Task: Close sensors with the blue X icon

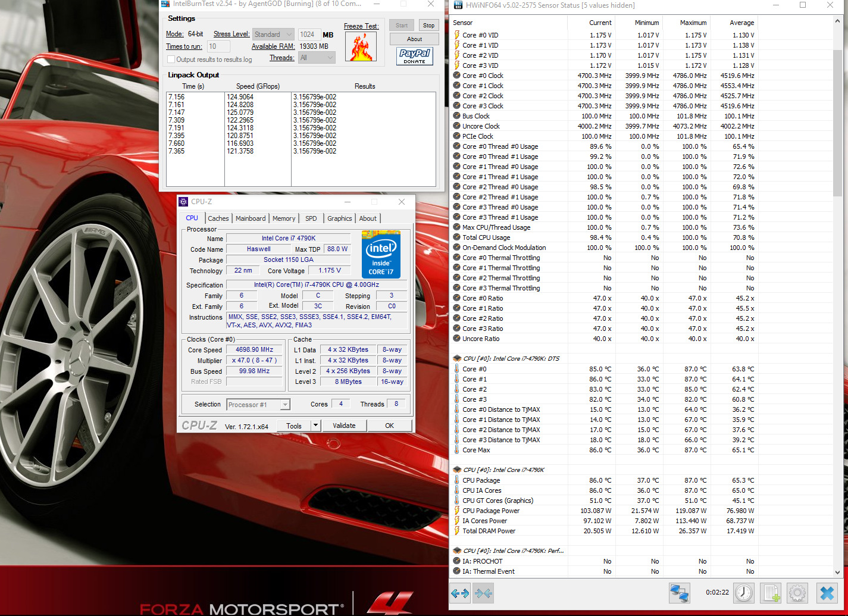Action: tap(827, 593)
